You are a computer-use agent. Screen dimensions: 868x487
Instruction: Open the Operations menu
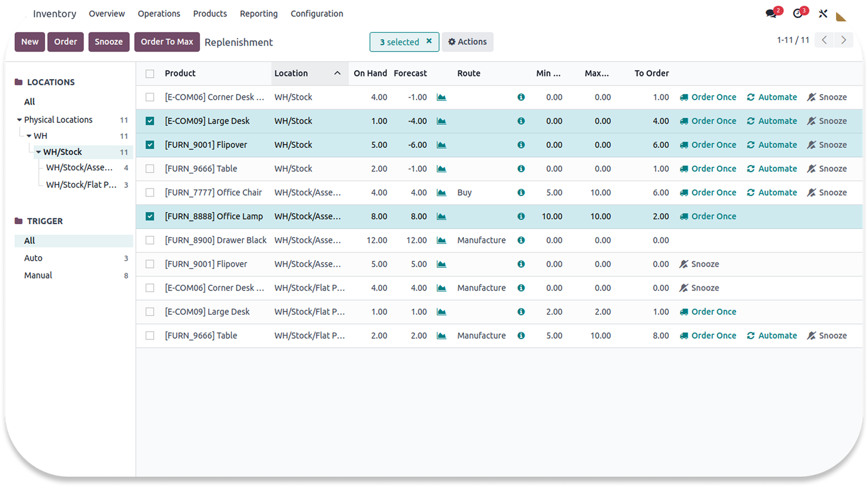tap(158, 14)
